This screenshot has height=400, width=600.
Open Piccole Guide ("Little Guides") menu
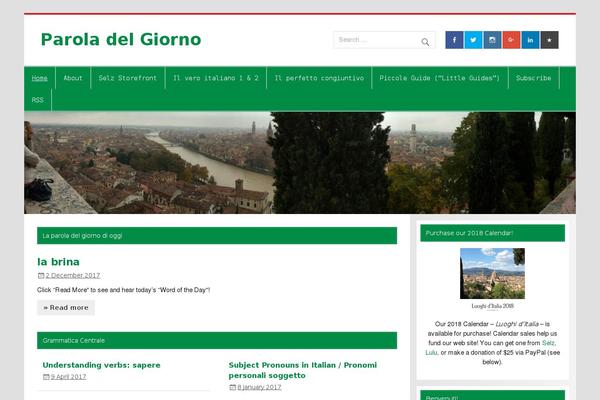click(x=440, y=78)
